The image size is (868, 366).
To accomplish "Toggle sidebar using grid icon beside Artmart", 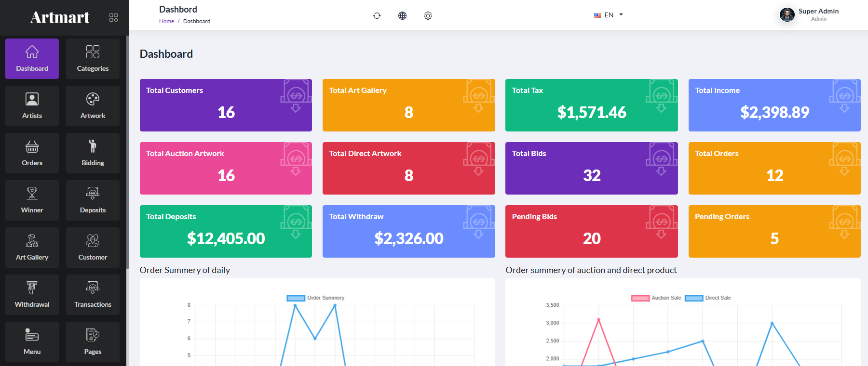I will pyautogui.click(x=113, y=18).
